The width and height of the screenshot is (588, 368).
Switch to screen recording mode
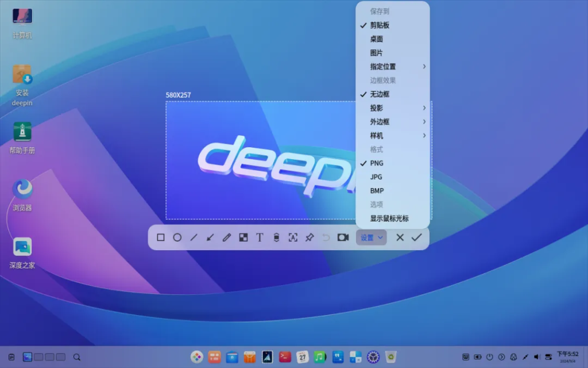[x=343, y=237]
